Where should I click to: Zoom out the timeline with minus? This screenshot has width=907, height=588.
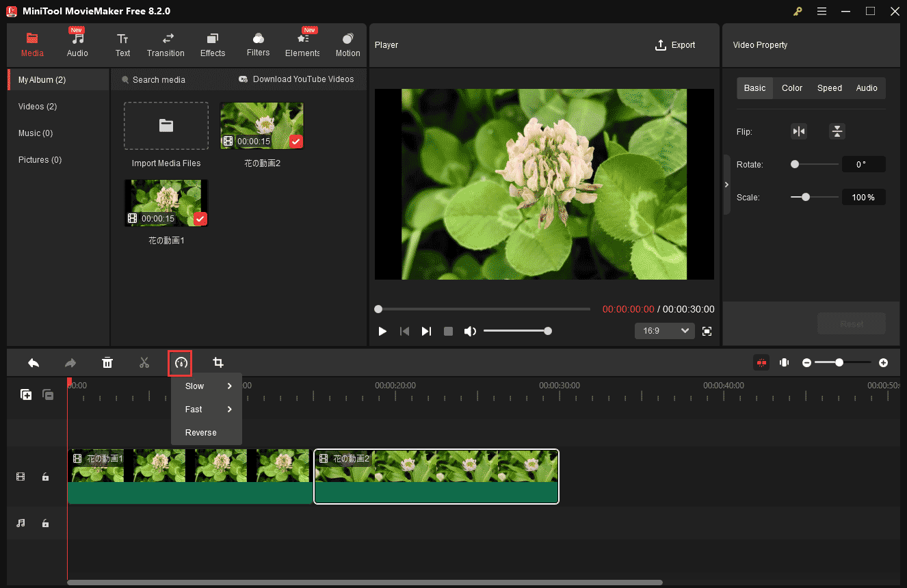click(807, 362)
